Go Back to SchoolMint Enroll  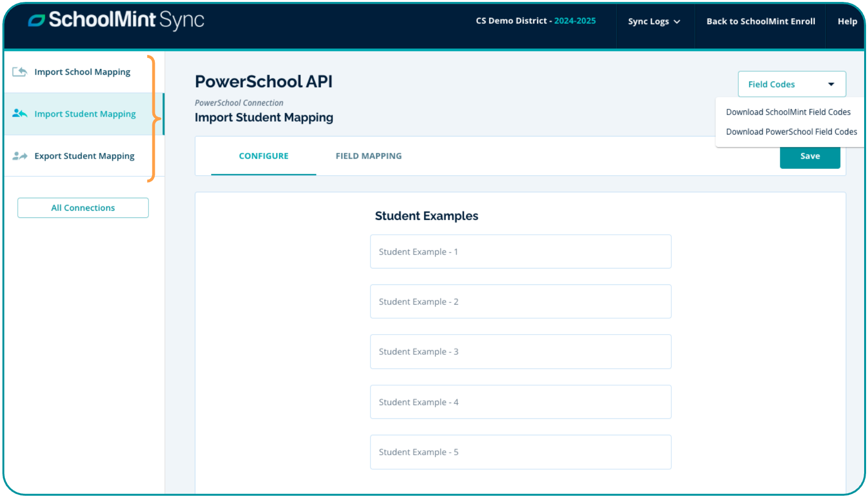(x=760, y=22)
